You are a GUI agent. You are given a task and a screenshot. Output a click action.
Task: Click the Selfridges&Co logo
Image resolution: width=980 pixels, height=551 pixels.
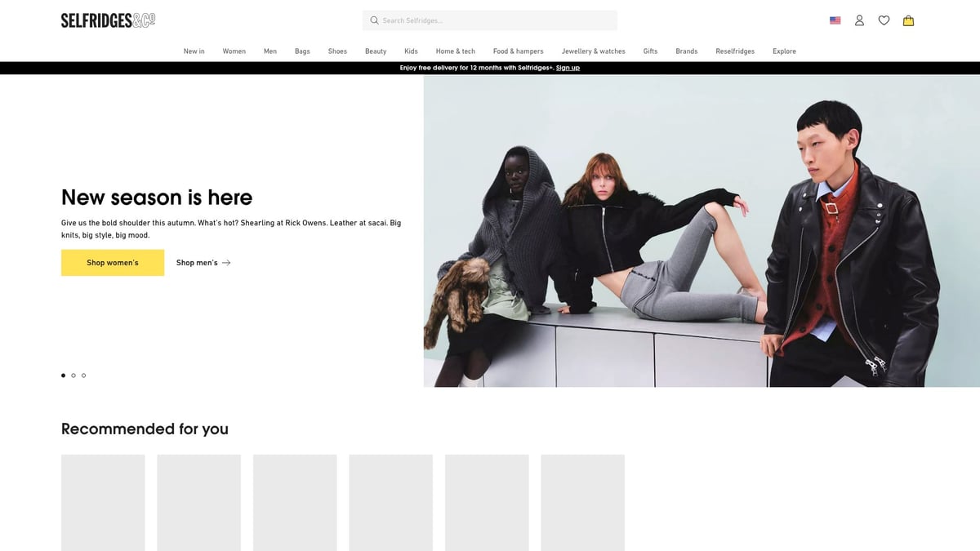click(x=107, y=20)
